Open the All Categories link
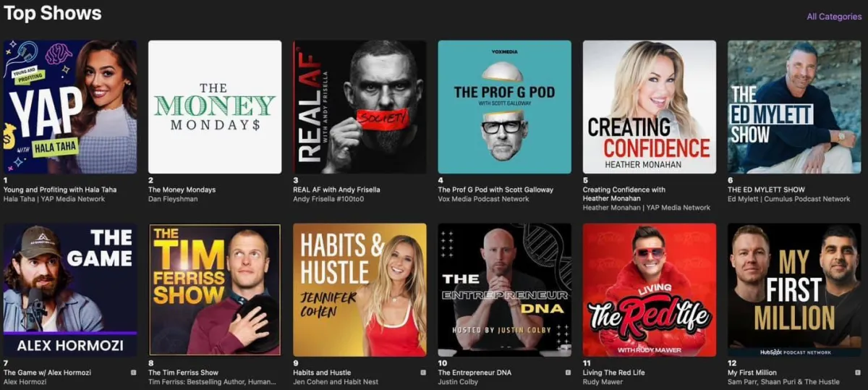The height and width of the screenshot is (390, 868). pos(834,17)
